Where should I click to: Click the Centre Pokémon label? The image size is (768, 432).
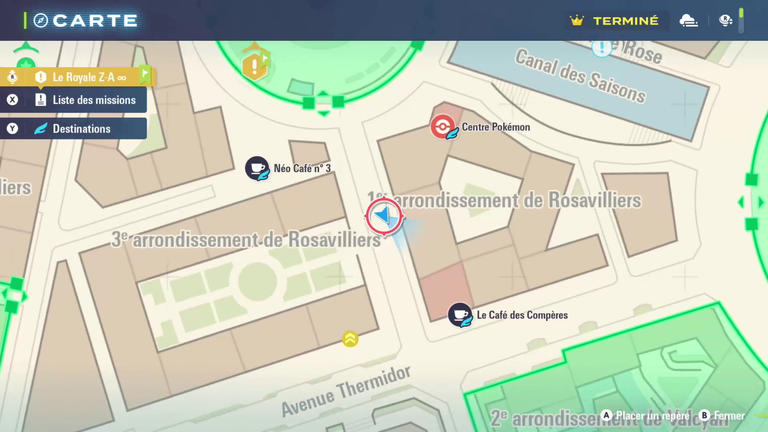[x=496, y=127]
